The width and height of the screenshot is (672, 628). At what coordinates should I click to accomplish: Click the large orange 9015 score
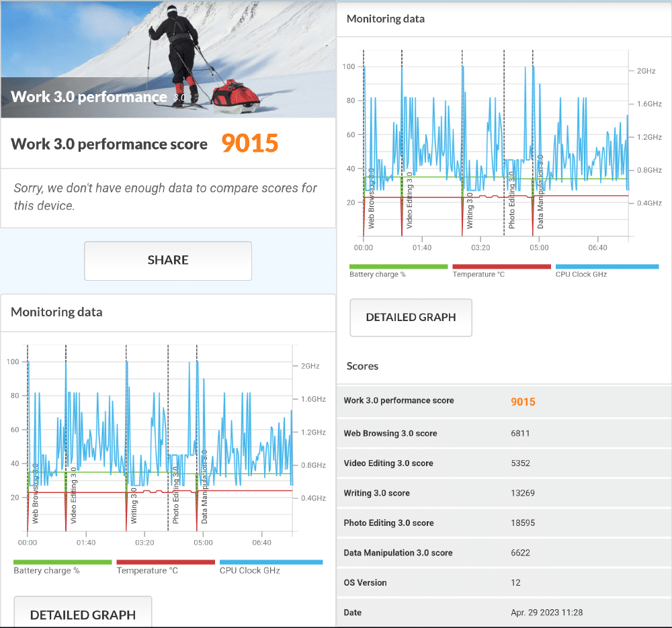pos(250,144)
